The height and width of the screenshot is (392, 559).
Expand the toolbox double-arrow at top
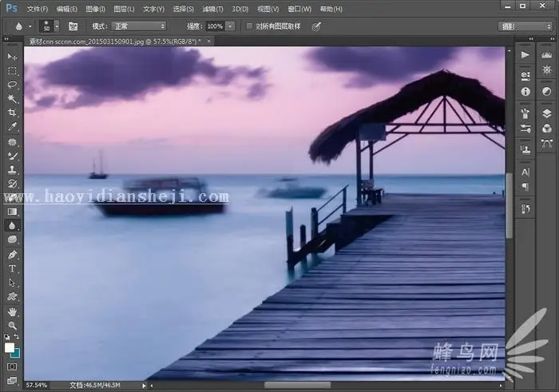(x=6, y=38)
